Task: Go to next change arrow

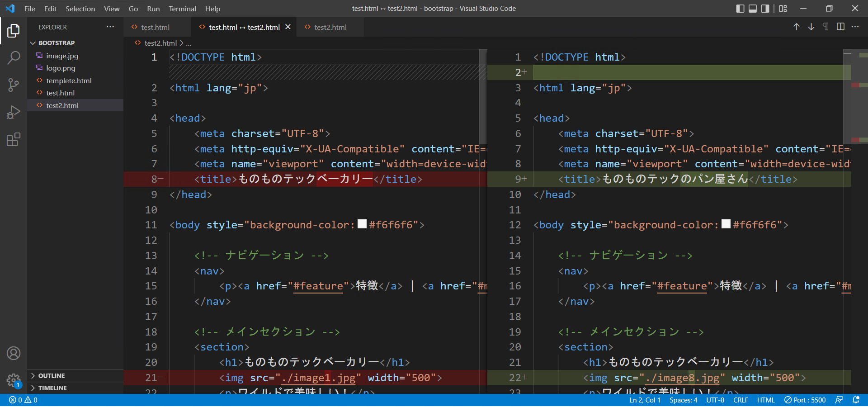Action: click(x=811, y=27)
